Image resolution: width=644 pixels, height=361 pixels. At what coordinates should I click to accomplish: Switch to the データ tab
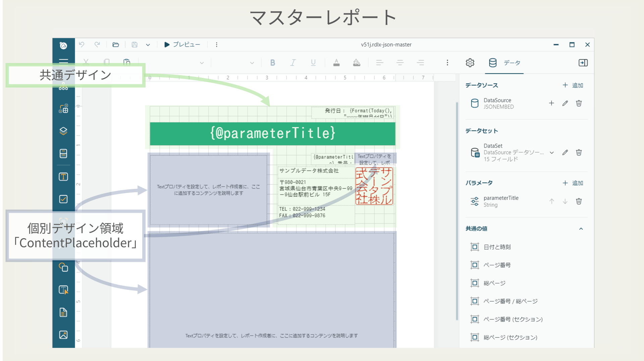coord(505,63)
